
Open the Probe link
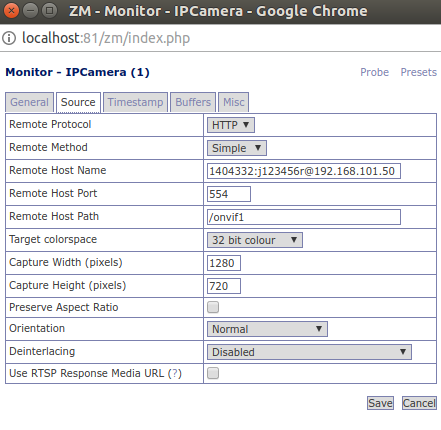coord(374,72)
